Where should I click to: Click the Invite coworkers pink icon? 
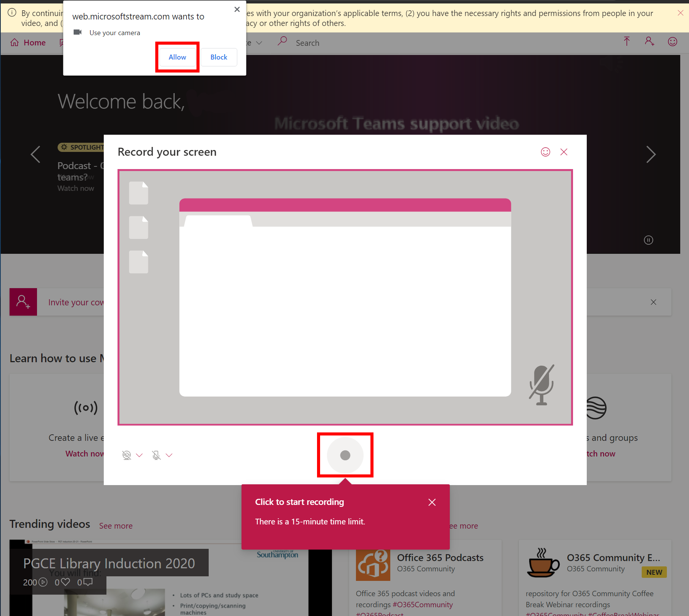[x=23, y=302]
